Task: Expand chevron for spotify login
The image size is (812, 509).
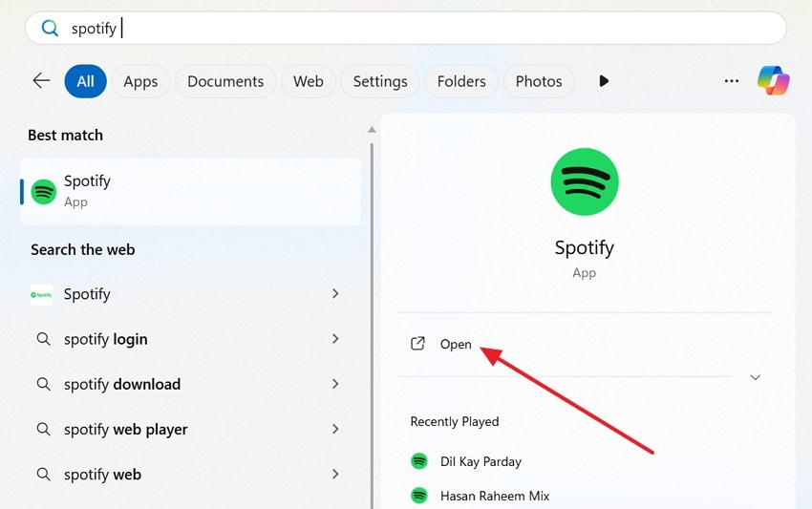Action: pyautogui.click(x=335, y=339)
